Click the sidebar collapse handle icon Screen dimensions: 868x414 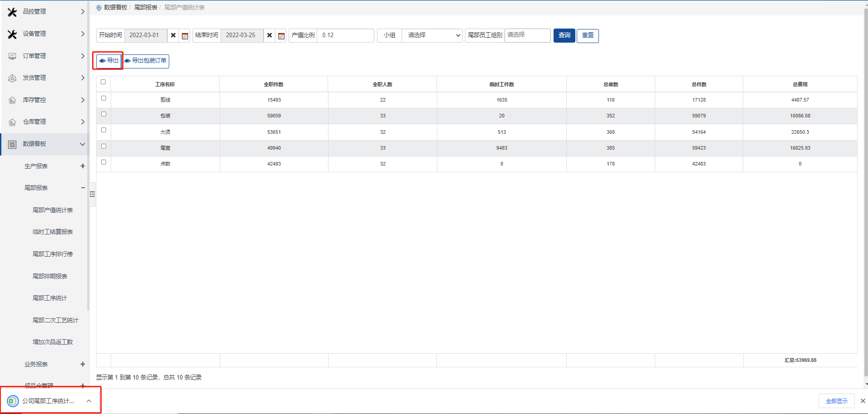(x=93, y=194)
